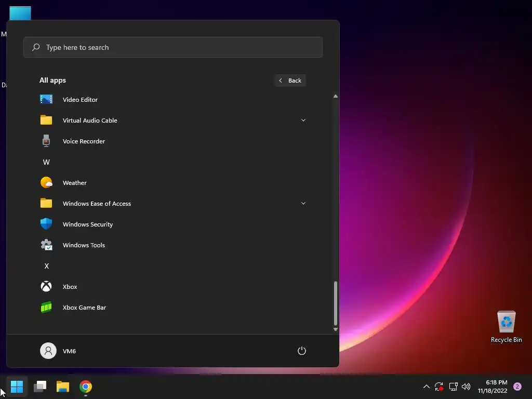Screen dimensions: 532x399
Task: Click the "VM6" account name
Action: (69, 351)
